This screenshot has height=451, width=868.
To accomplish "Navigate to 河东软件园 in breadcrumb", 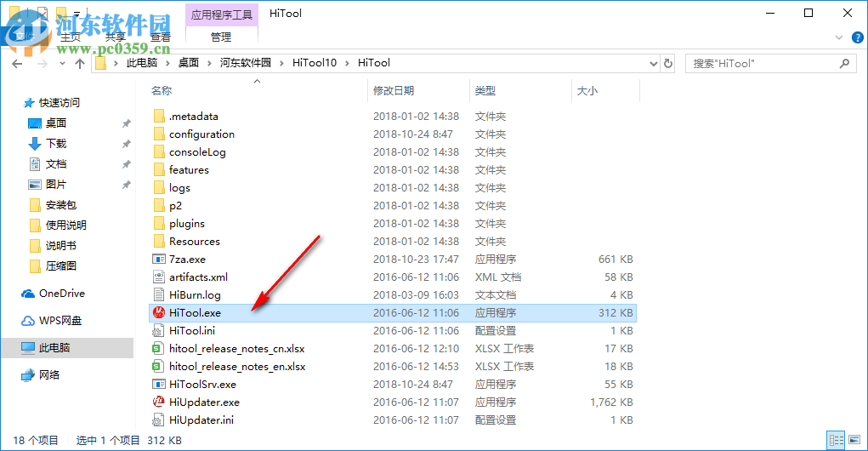I will (x=245, y=63).
